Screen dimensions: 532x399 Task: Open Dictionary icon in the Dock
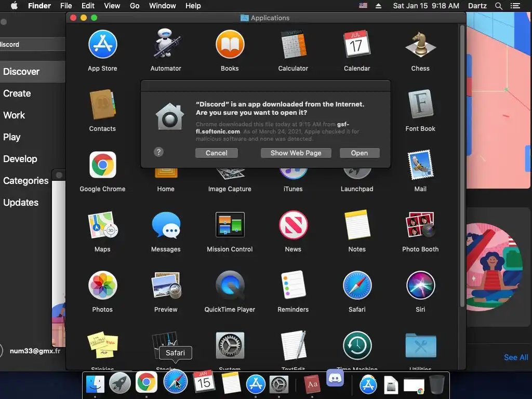(x=312, y=384)
